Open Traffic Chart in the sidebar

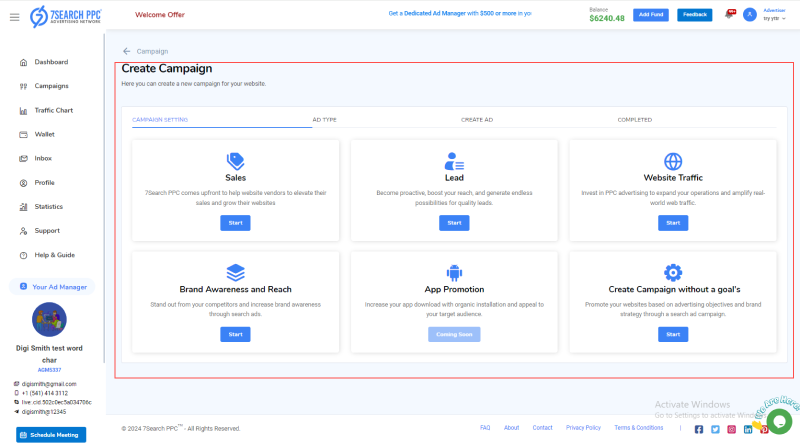(x=54, y=110)
